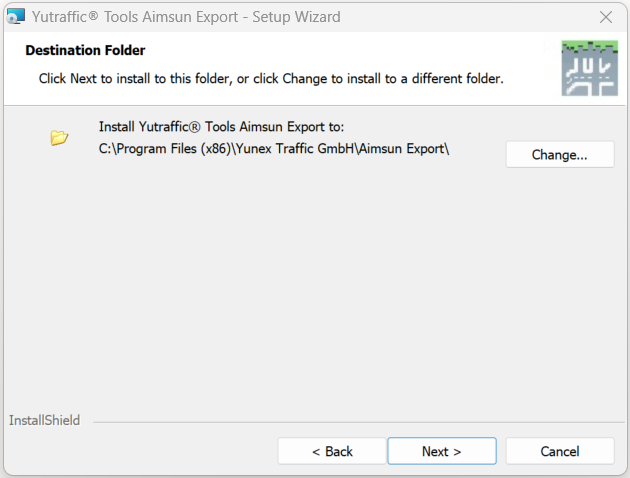
Task: Click the installer icon in the title bar
Action: pos(15,17)
